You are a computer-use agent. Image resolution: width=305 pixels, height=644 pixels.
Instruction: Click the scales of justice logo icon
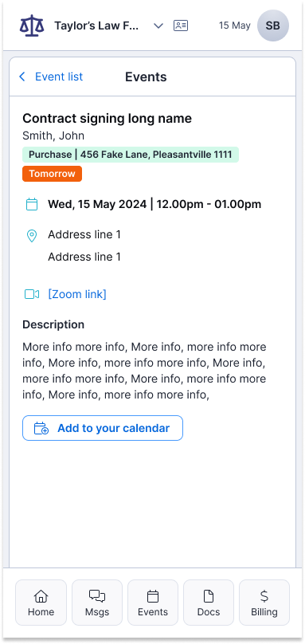pyautogui.click(x=32, y=26)
